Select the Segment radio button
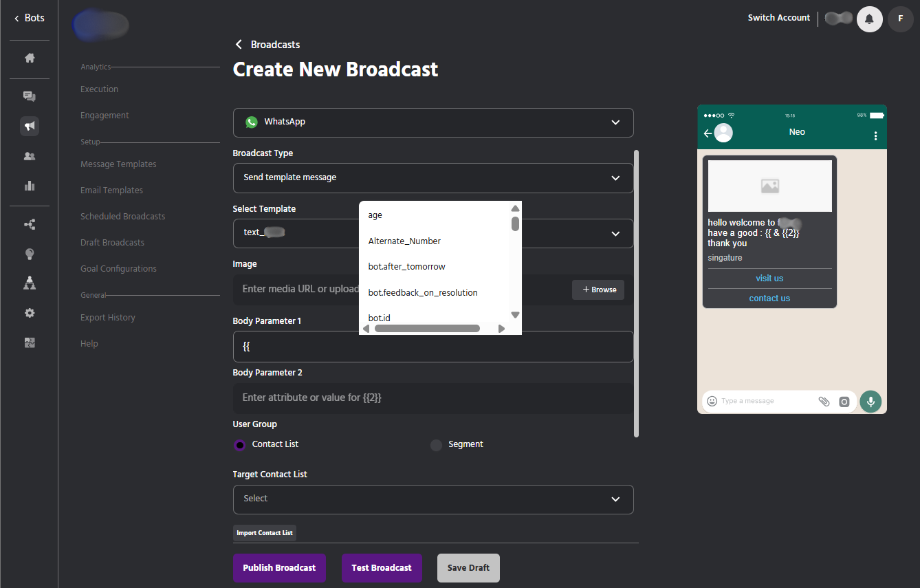Viewport: 920px width, 588px height. tap(436, 445)
